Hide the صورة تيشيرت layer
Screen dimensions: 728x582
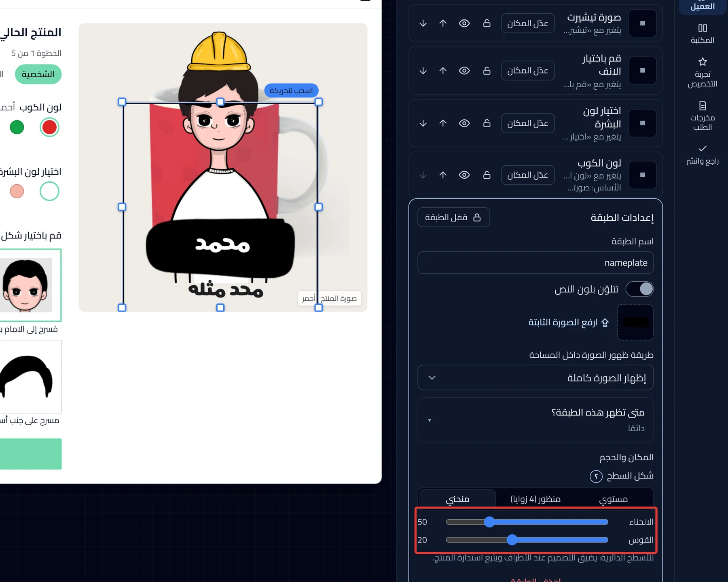(x=464, y=23)
